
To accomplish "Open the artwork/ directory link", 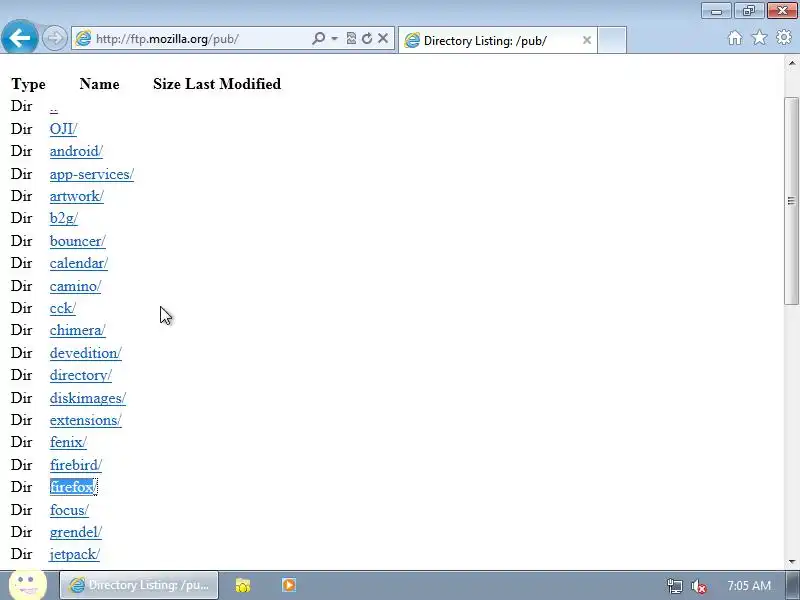I will 77,196.
